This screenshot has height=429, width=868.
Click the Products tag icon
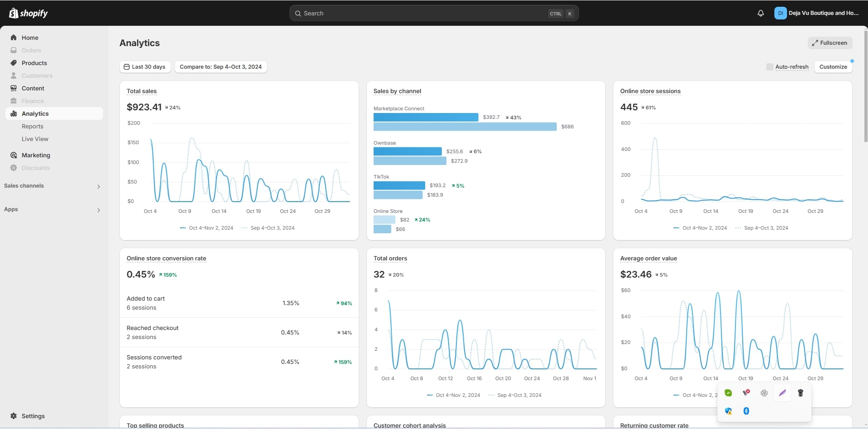point(14,63)
